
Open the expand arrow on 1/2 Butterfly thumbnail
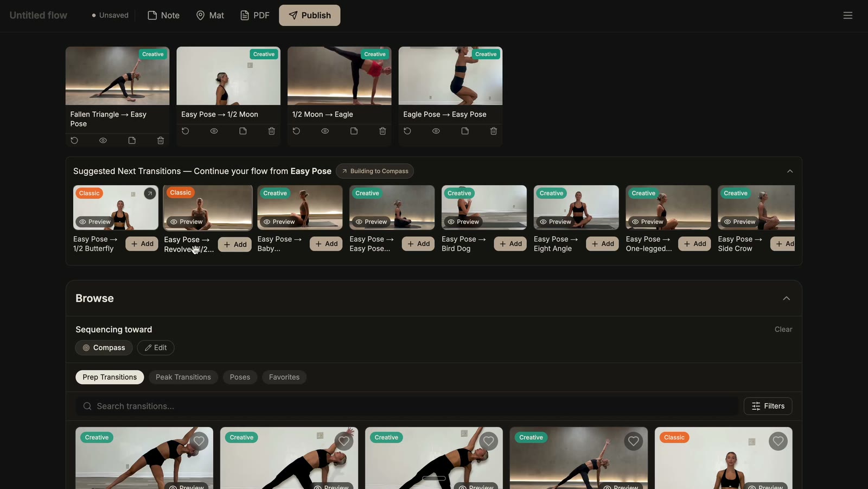[x=150, y=194]
